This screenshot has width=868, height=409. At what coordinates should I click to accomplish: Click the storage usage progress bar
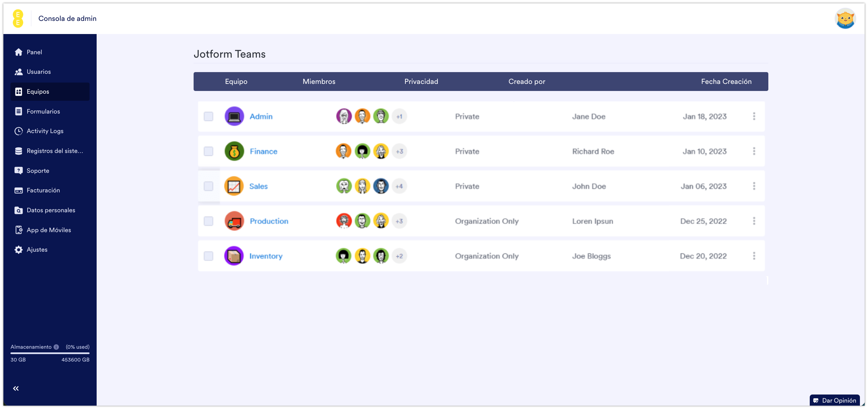click(50, 353)
